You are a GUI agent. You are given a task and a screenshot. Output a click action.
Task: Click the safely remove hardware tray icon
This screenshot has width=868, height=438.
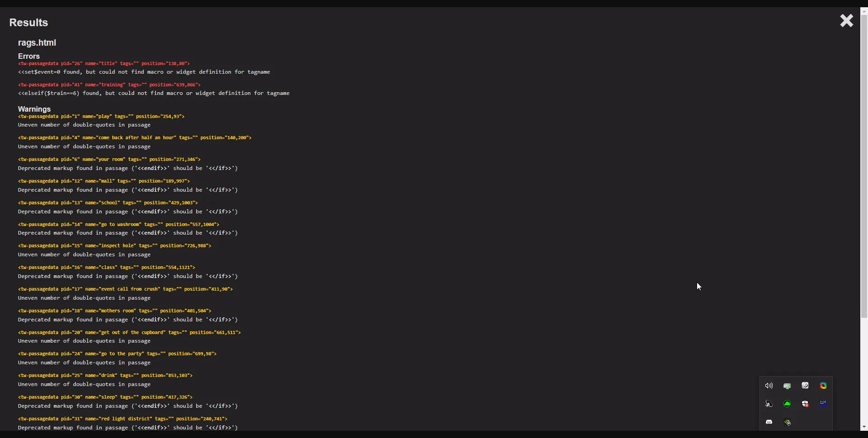787,386
